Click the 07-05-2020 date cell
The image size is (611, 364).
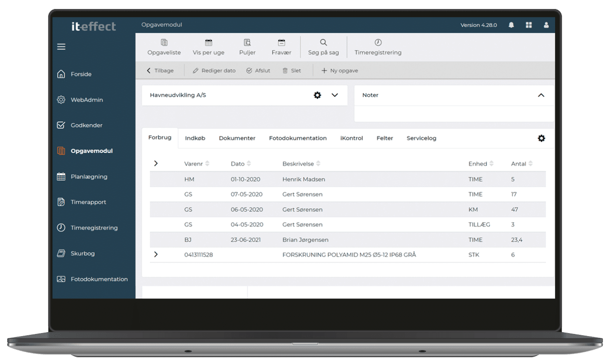(247, 194)
